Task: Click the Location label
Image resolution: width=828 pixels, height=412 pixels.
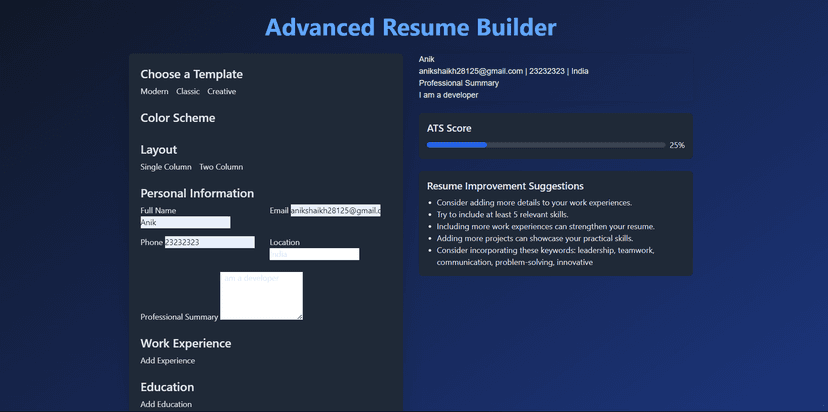Action: click(x=285, y=242)
